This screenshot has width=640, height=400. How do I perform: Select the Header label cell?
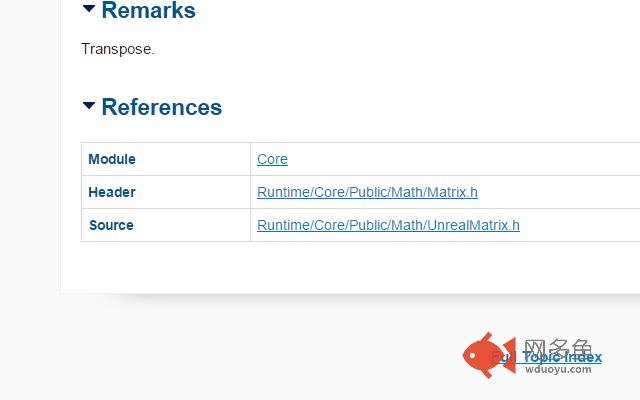[x=166, y=192]
